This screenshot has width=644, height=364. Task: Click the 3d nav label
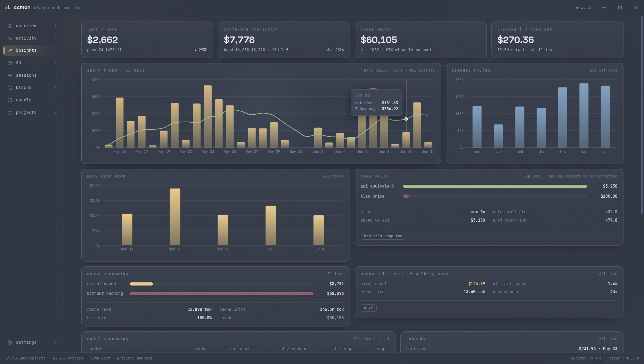(x=18, y=63)
